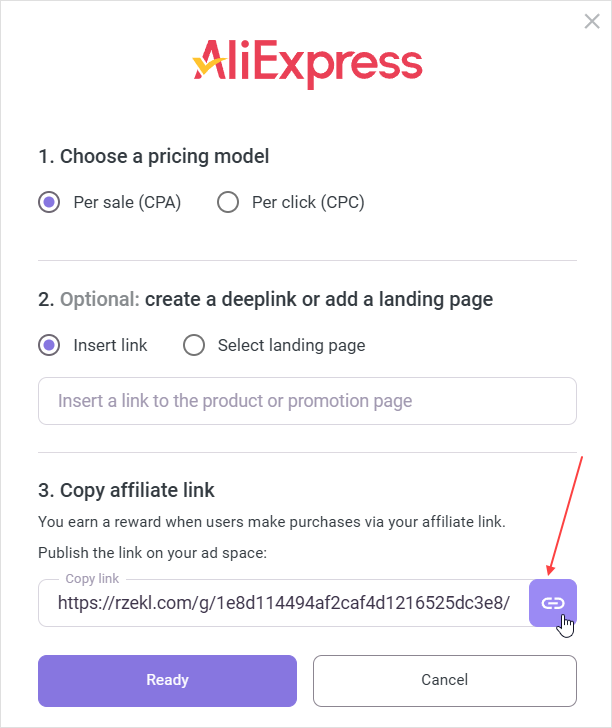Click the grey "Optional:" word in step 2
The width and height of the screenshot is (612, 728).
click(x=99, y=299)
